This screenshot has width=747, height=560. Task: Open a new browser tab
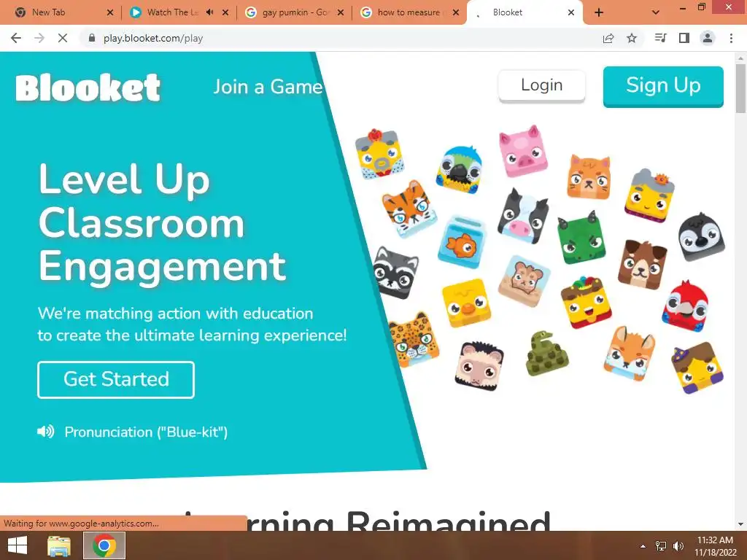599,12
